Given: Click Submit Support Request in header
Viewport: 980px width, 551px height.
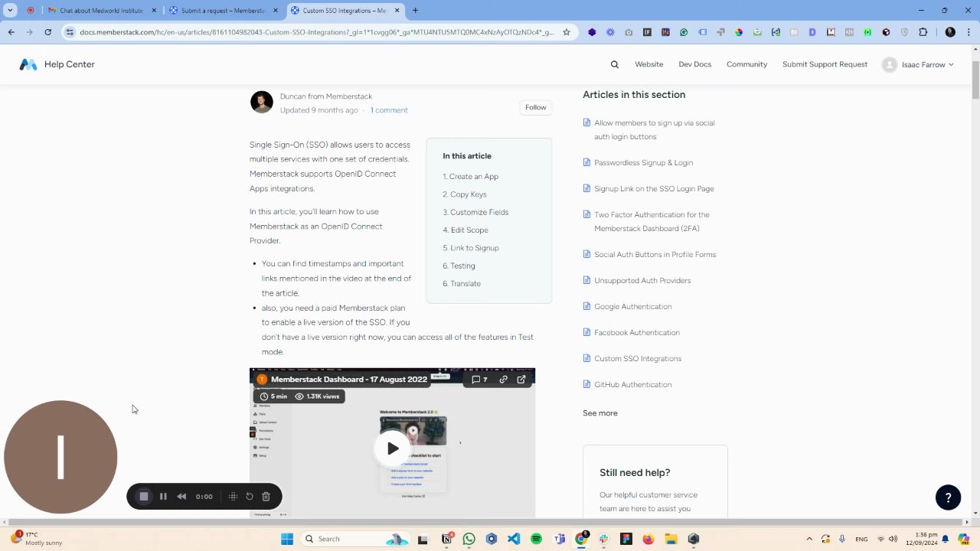Looking at the screenshot, I should [825, 64].
